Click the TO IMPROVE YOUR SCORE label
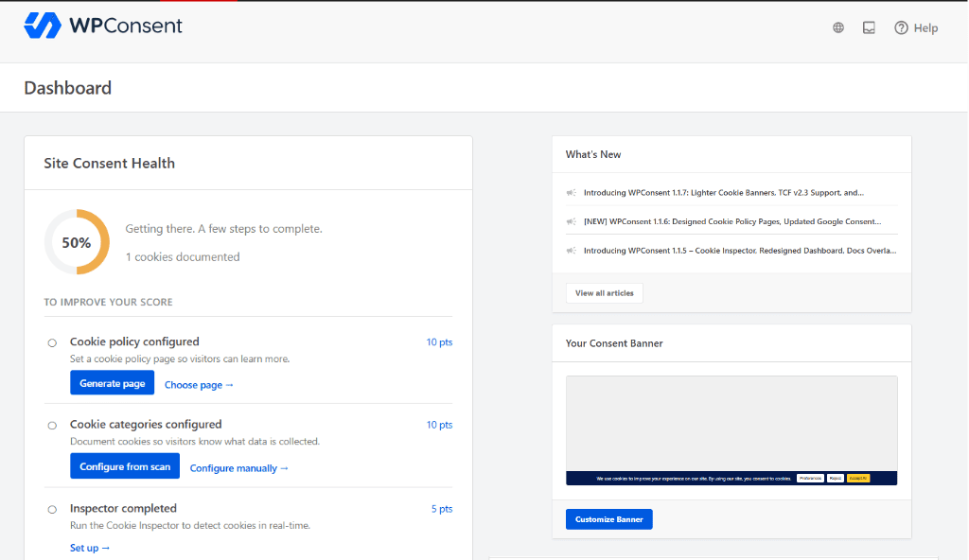969x560 pixels. (108, 303)
